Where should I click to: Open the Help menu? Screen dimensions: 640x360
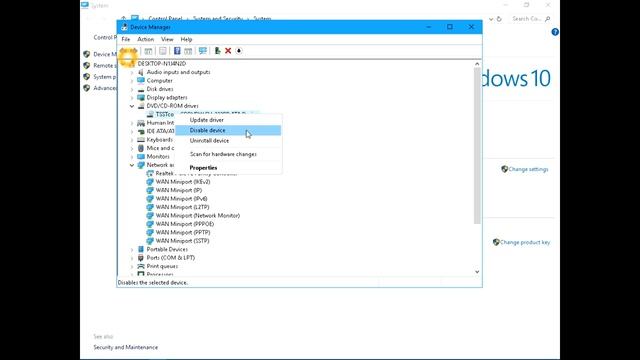(186, 39)
